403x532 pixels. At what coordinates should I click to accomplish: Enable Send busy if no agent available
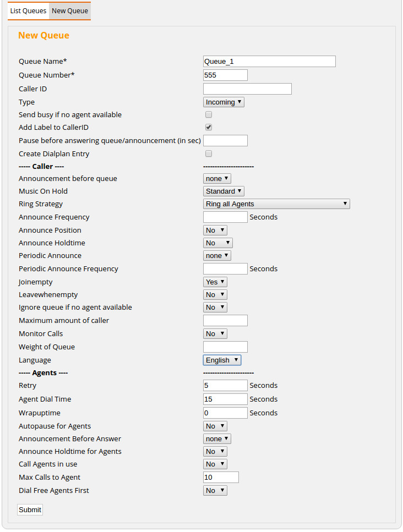209,115
